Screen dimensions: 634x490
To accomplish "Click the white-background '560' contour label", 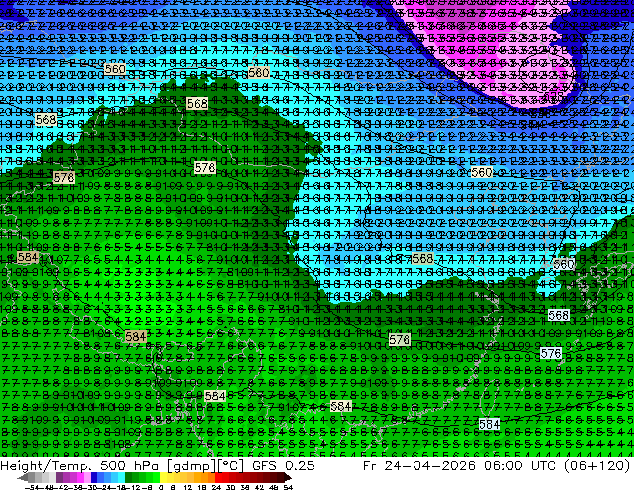I will pyautogui.click(x=563, y=264).
